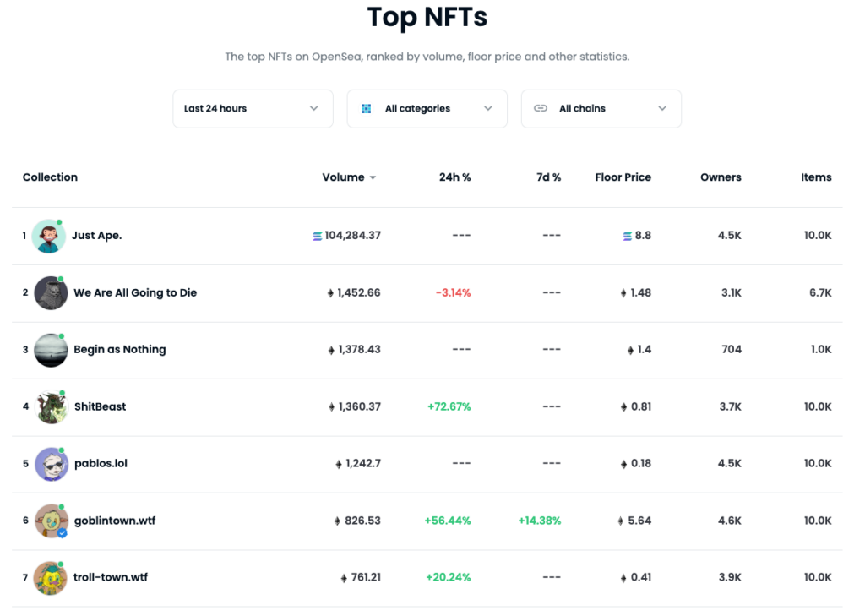Click the Volume sort arrow indicator
865x616 pixels.
click(x=373, y=177)
